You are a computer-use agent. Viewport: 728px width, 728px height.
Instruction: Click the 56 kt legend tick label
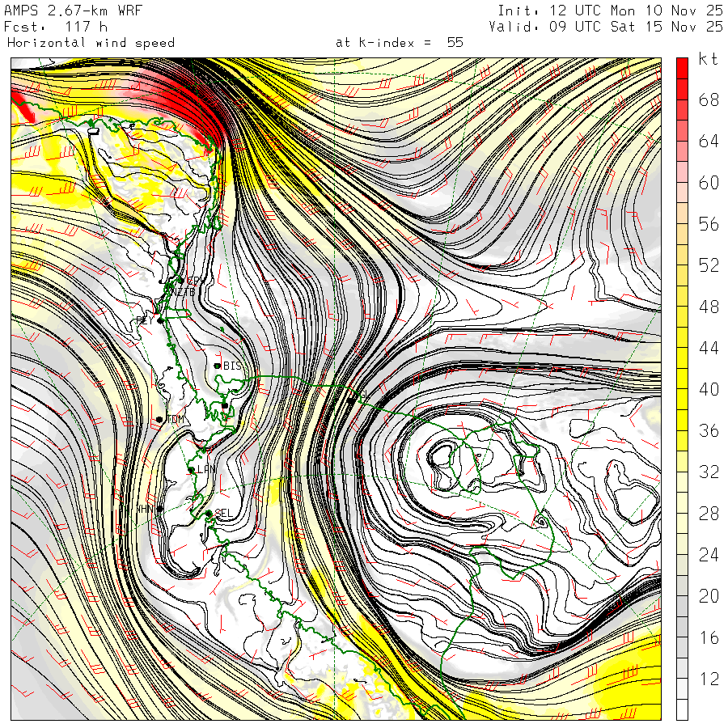coord(709,224)
